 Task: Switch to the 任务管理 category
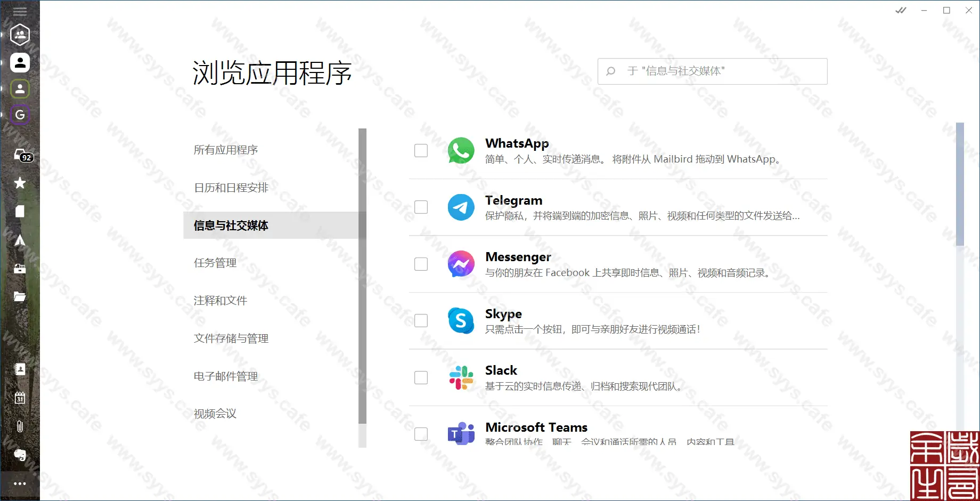click(x=215, y=263)
